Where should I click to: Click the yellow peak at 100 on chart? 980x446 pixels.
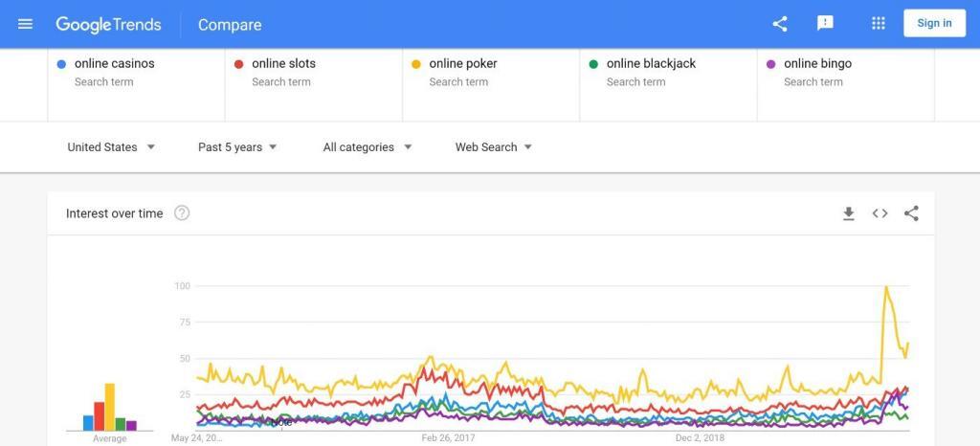[885, 287]
